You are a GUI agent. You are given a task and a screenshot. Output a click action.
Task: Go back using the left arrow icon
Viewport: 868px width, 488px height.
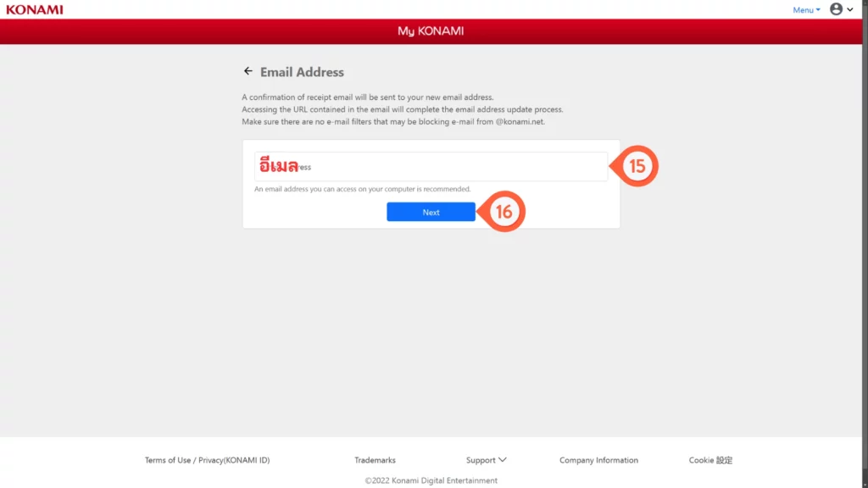click(248, 71)
